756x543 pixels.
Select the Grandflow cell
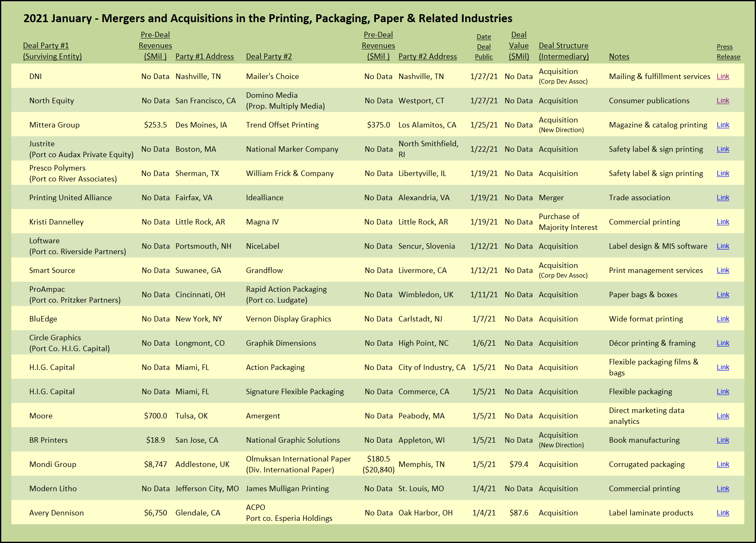click(264, 270)
